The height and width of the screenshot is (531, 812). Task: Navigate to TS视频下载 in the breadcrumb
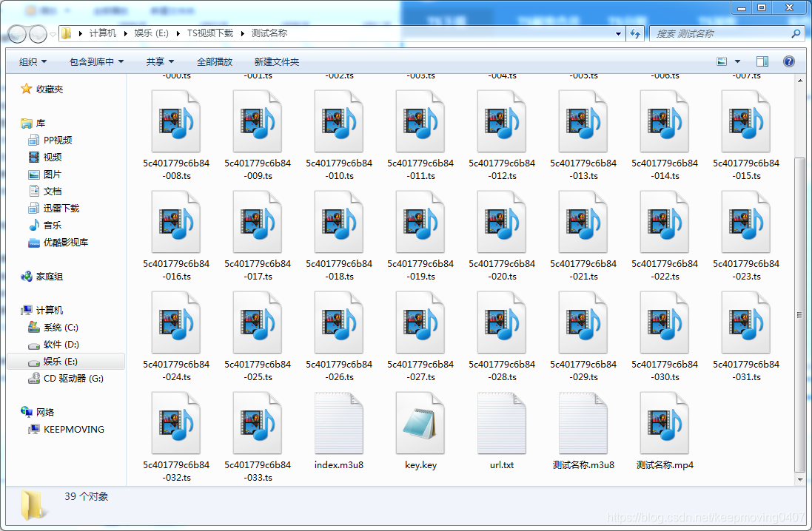209,33
